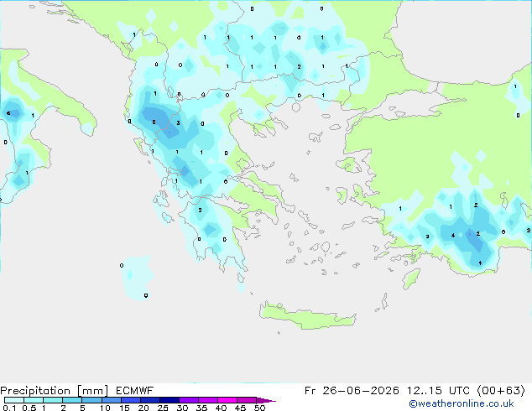
Task: Click the Peloponnese value '2' on map
Action: pyautogui.click(x=201, y=211)
